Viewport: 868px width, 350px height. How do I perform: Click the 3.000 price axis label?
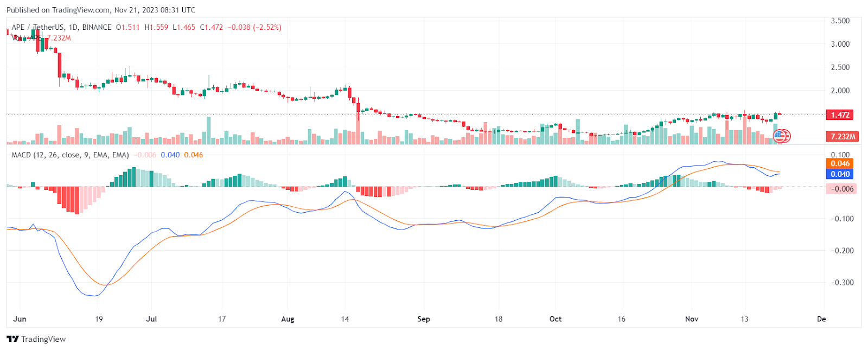pyautogui.click(x=840, y=44)
